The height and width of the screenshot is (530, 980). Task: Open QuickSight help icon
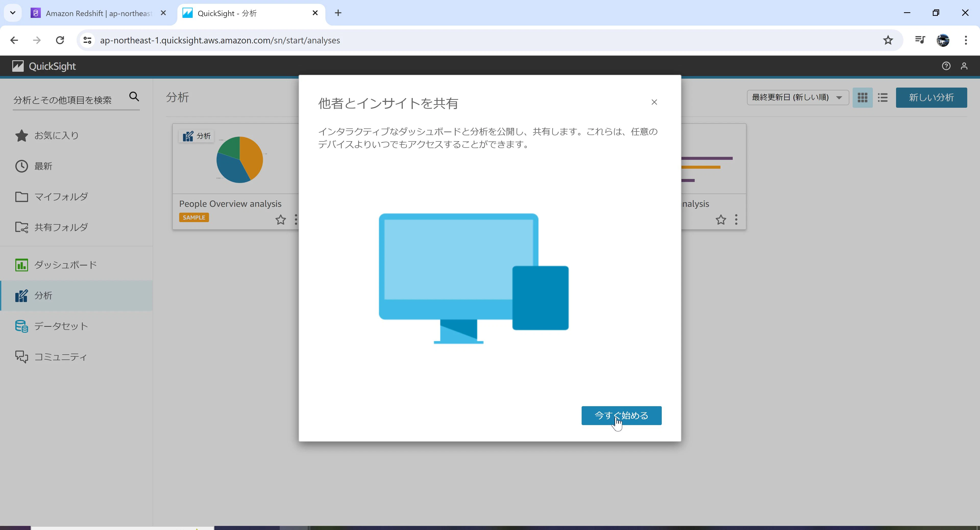[946, 66]
